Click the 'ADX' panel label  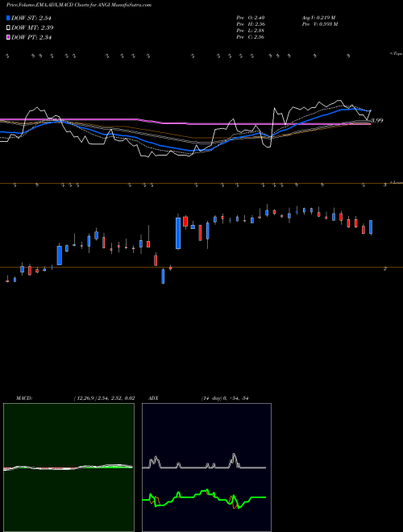click(x=153, y=398)
